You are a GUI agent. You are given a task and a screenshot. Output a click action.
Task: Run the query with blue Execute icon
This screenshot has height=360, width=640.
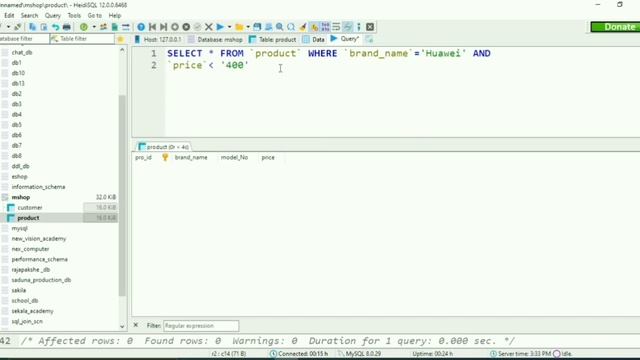pos(220,27)
